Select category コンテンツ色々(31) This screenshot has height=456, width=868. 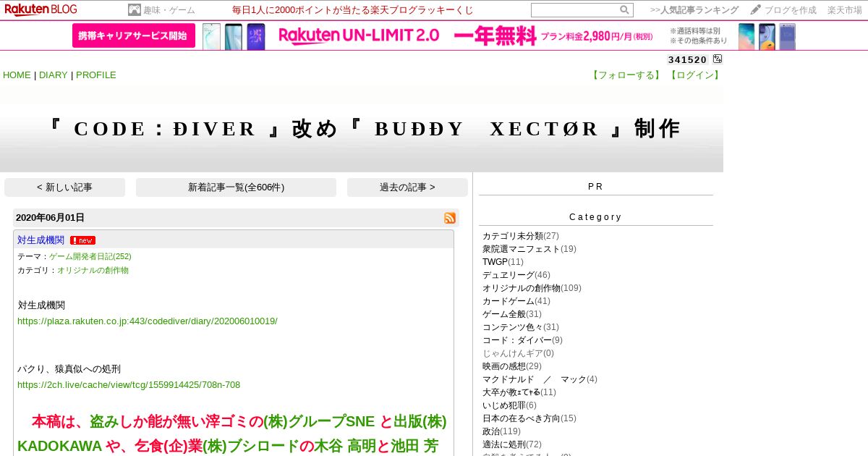pos(520,327)
